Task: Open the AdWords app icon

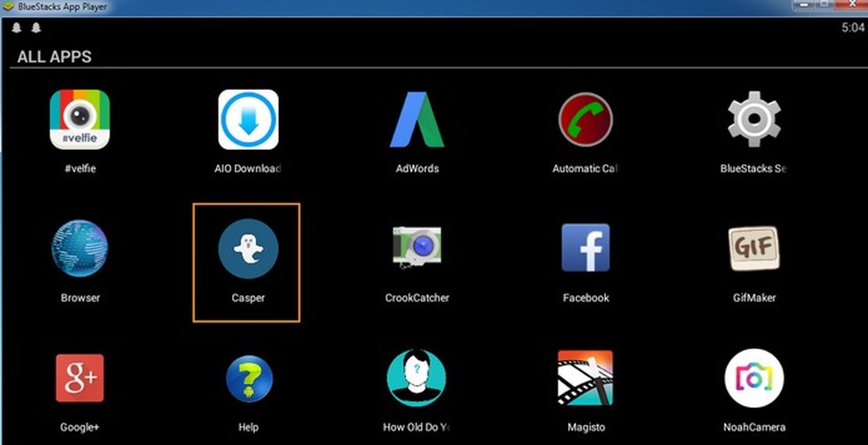Action: click(417, 120)
